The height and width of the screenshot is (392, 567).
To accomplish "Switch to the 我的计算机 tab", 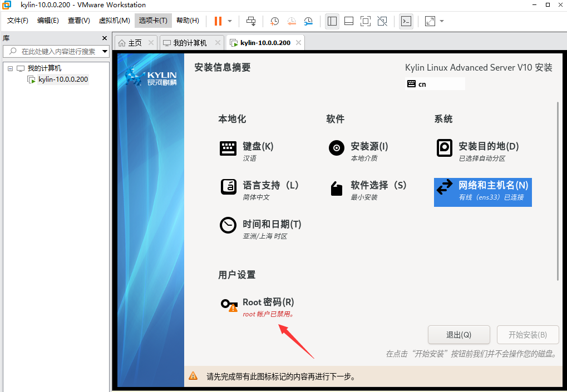I will (x=190, y=43).
